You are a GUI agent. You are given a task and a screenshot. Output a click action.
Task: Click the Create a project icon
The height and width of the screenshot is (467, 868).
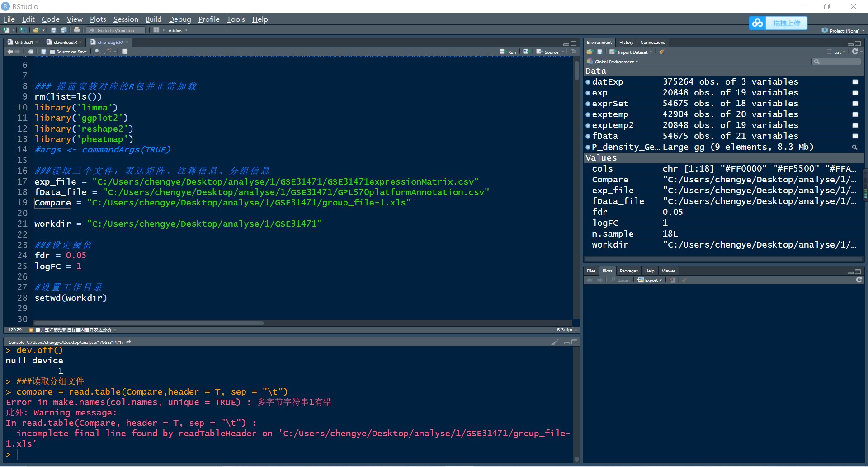[23, 30]
